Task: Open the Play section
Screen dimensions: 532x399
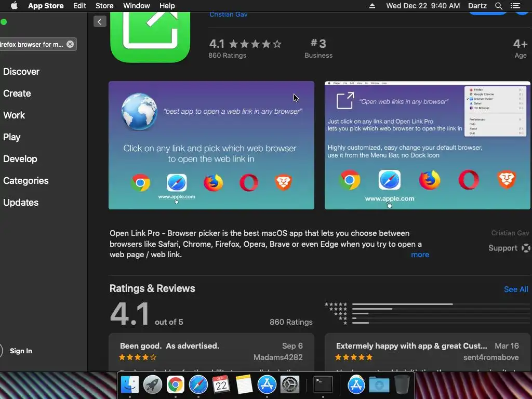Action: point(12,137)
